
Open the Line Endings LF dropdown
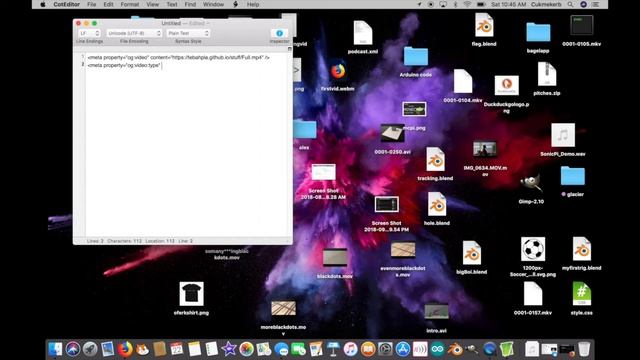tap(89, 33)
